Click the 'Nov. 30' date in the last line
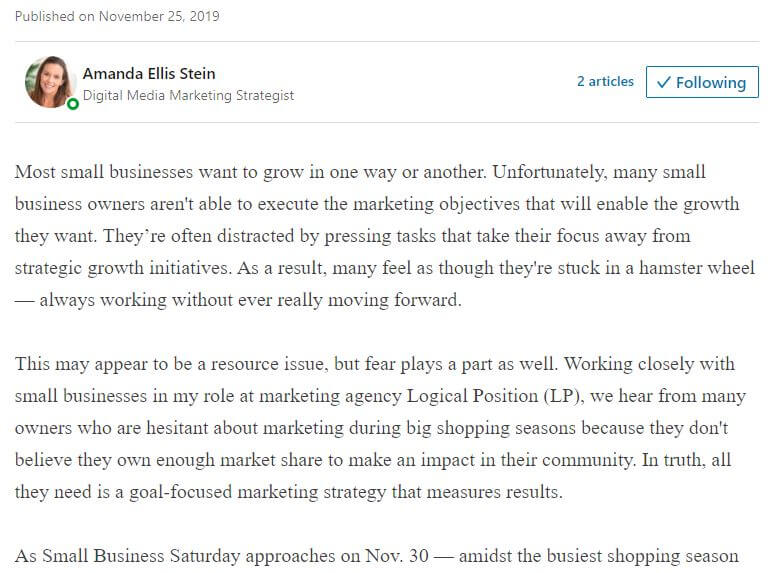The image size is (773, 573). (397, 556)
